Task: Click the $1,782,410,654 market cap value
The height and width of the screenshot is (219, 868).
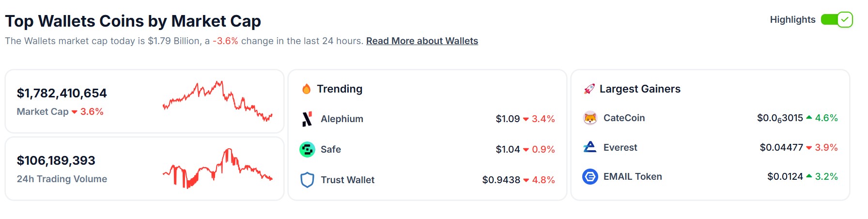Action: pyautogui.click(x=62, y=93)
